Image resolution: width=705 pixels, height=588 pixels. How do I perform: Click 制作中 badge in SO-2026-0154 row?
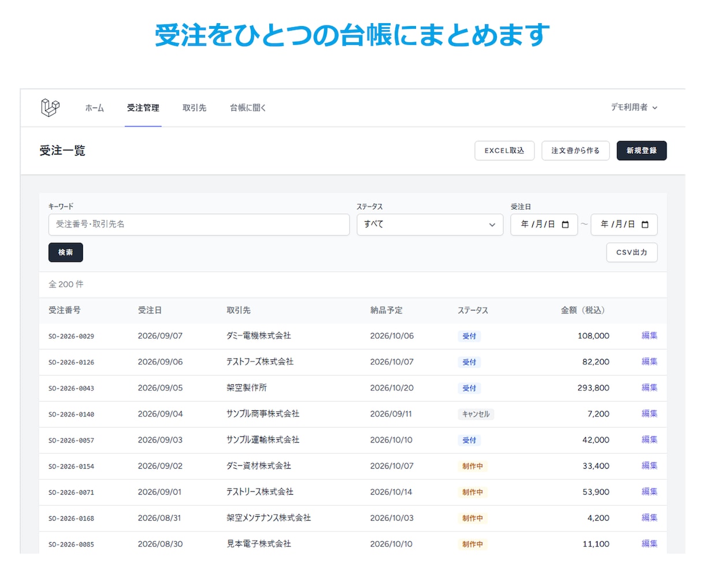click(x=473, y=466)
